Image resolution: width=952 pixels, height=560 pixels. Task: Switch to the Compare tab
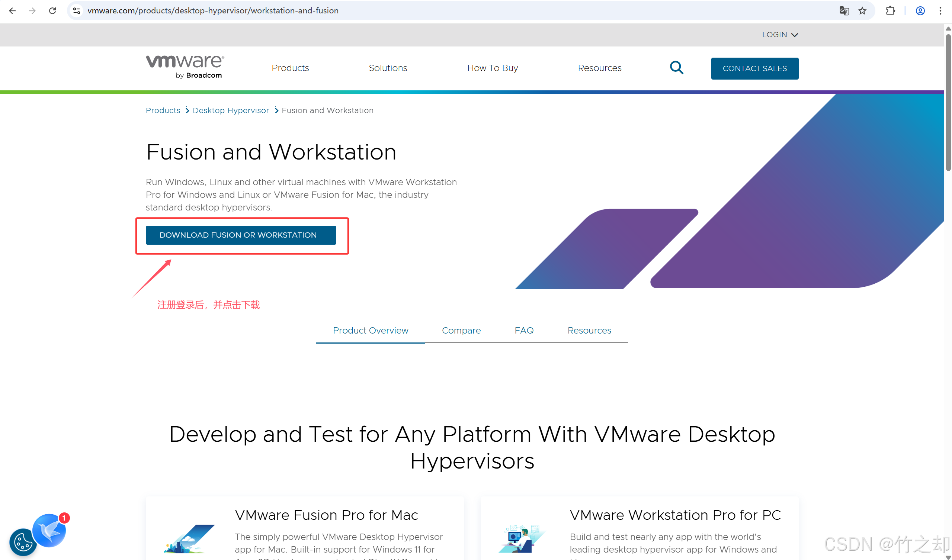[461, 331]
